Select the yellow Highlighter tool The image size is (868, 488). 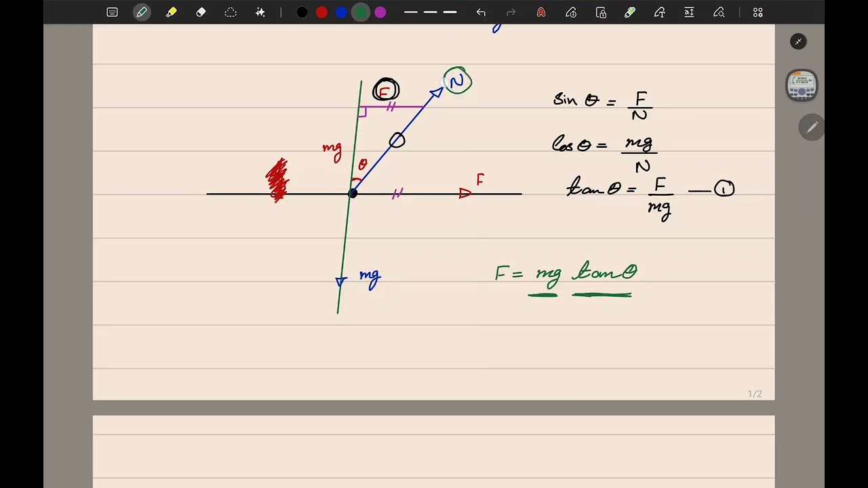point(172,12)
